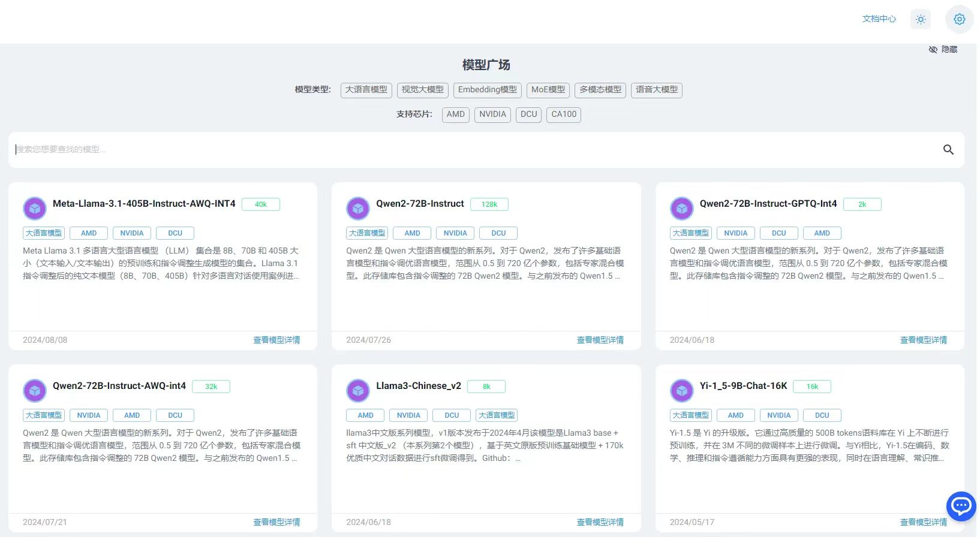Click 大语言模型 tag on Llama3-Chinese_v2 card

(497, 415)
